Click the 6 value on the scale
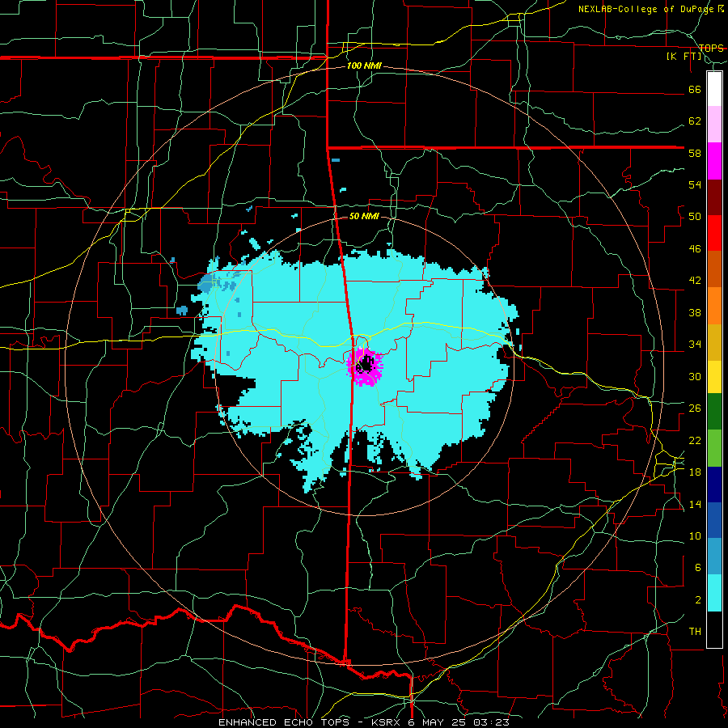Viewport: 728px width, 728px height. tap(697, 568)
